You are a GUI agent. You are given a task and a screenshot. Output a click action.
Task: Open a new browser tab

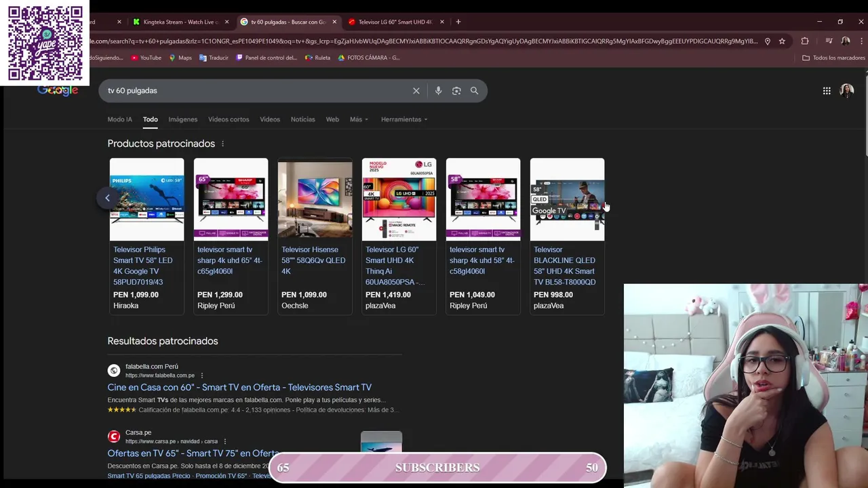[458, 22]
